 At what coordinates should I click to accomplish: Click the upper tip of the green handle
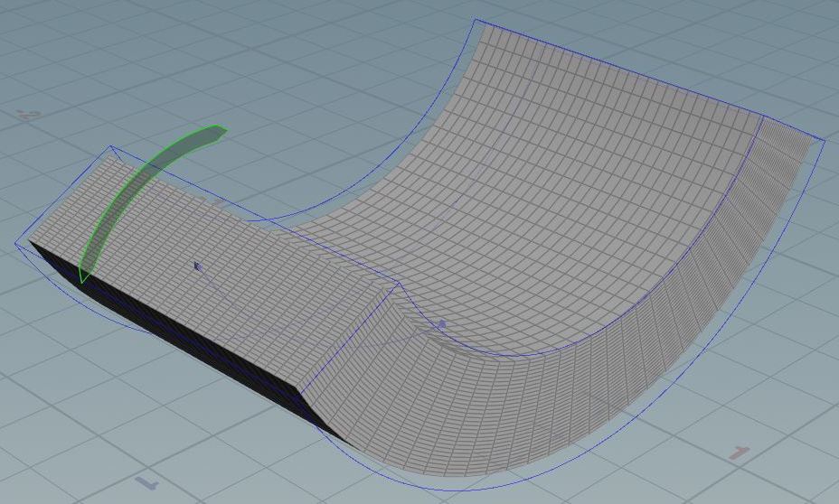[220, 129]
